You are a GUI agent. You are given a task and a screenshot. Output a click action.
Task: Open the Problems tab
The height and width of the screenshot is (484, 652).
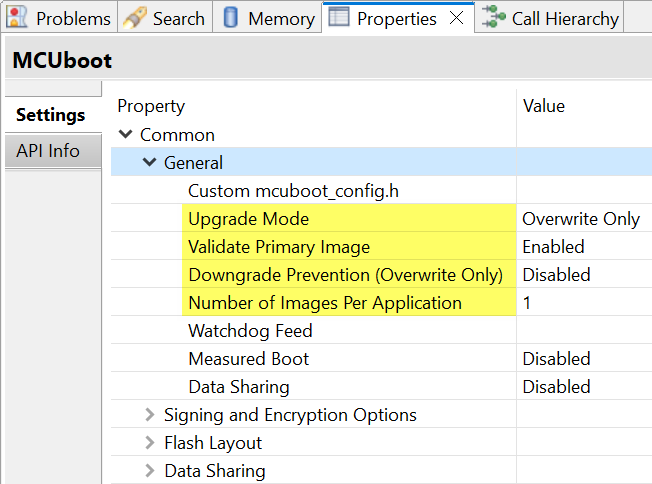coord(60,18)
